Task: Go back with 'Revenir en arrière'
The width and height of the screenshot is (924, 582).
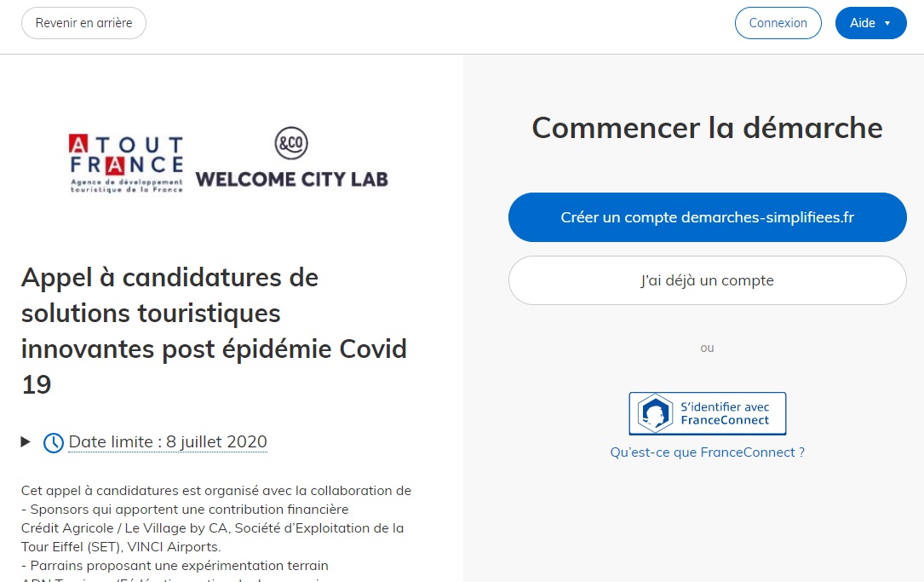Action: (x=83, y=23)
